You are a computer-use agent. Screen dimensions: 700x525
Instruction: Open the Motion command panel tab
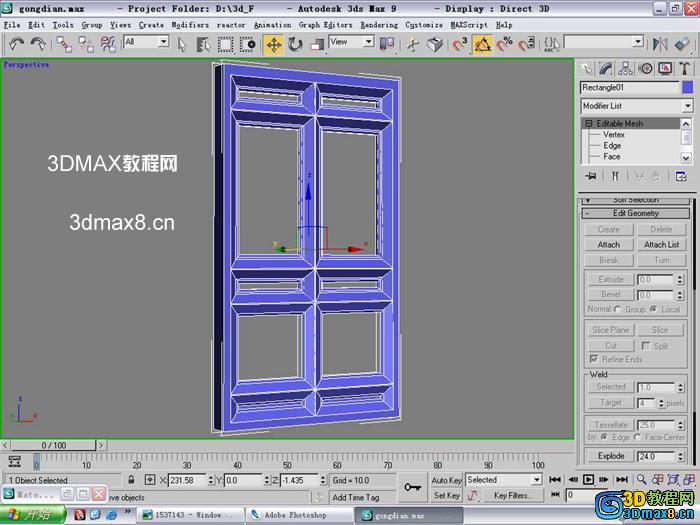pyautogui.click(x=645, y=69)
